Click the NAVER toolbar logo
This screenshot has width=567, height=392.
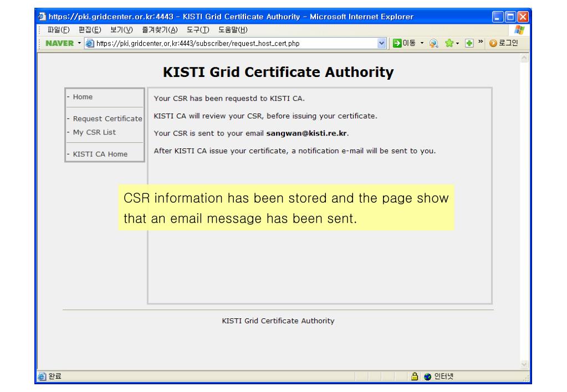[60, 43]
